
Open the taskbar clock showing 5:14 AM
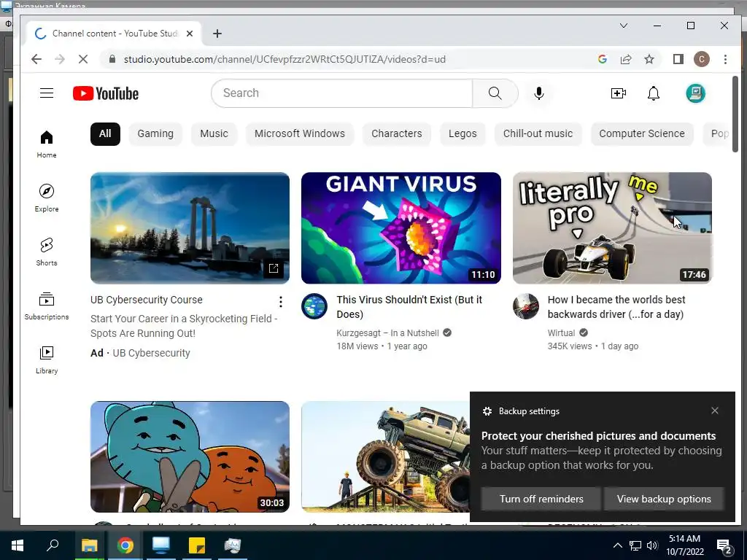click(x=684, y=545)
